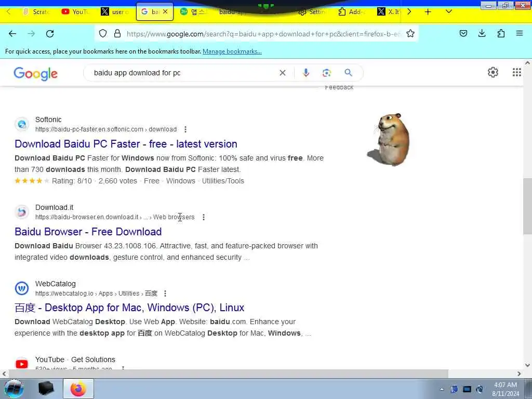Open the Manage bookmarks link

coord(232,51)
